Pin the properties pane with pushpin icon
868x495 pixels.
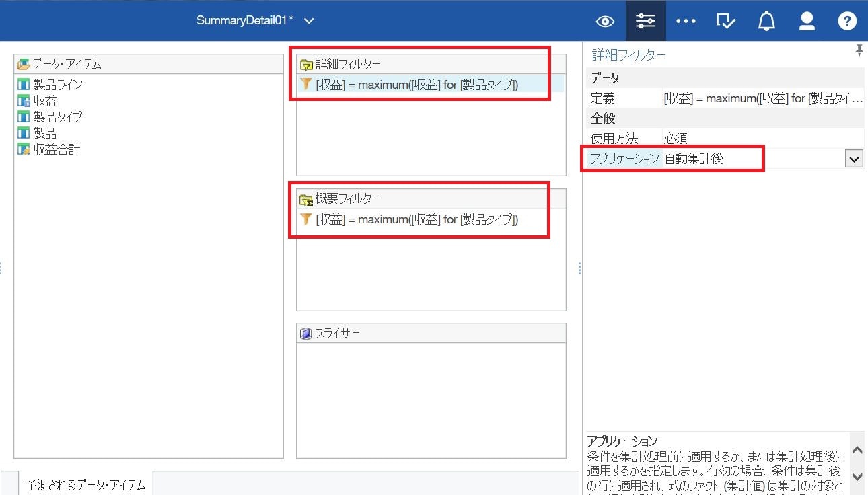point(859,51)
